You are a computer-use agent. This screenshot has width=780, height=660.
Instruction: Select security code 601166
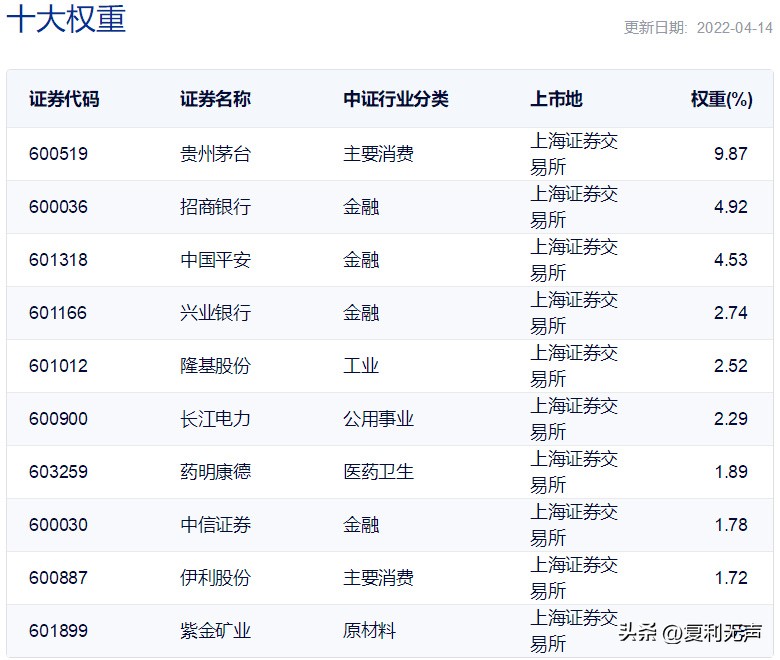pos(58,313)
